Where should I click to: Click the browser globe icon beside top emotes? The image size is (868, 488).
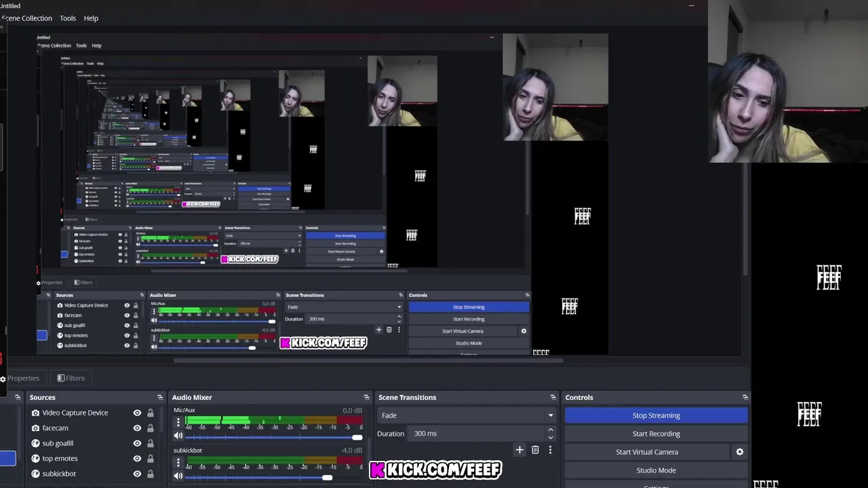pyautogui.click(x=35, y=458)
